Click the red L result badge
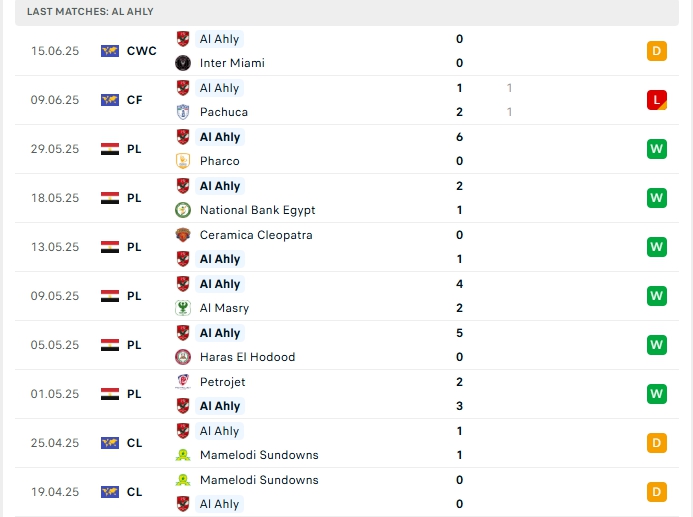This screenshot has width=693, height=517. point(656,100)
